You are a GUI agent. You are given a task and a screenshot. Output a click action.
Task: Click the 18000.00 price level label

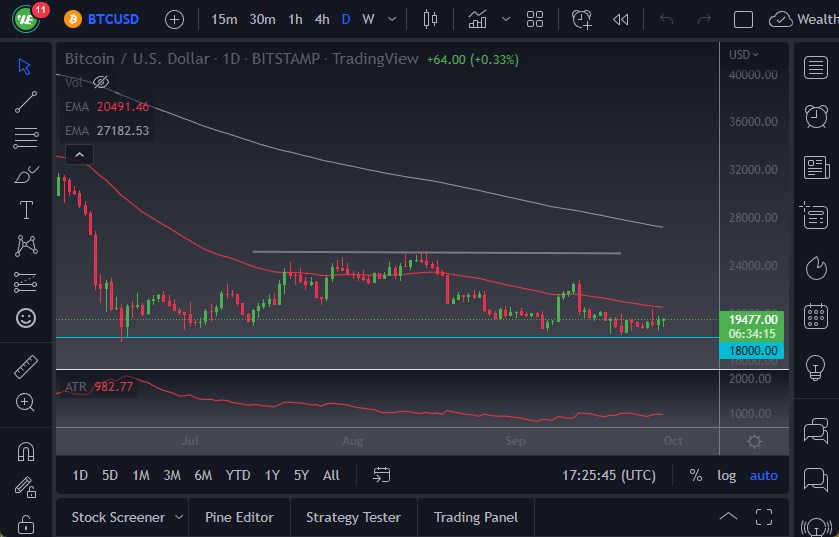coord(753,350)
